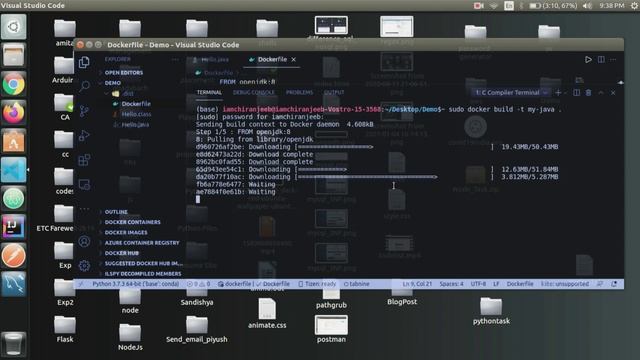Viewport: 640px width, 360px height.
Task: Expand SUGGESTED DOCKER HUB IMAGES section
Action: 143,263
